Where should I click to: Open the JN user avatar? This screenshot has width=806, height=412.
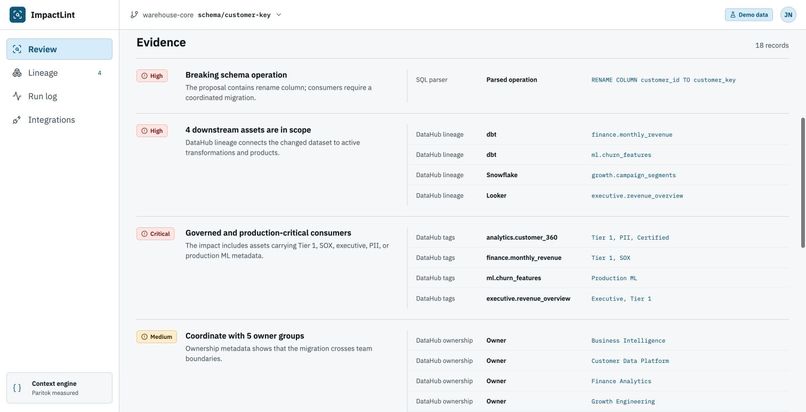(788, 15)
